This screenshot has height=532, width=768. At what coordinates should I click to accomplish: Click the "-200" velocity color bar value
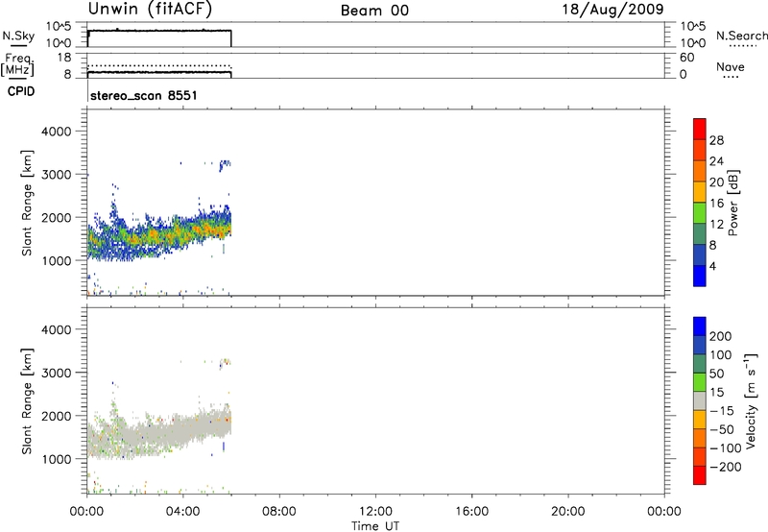tap(726, 467)
